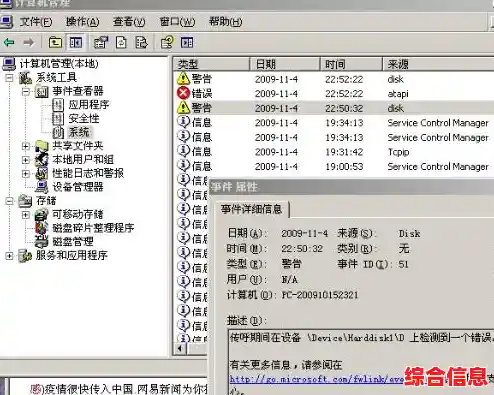Click the 事件查看器 icon in tree

[42, 91]
